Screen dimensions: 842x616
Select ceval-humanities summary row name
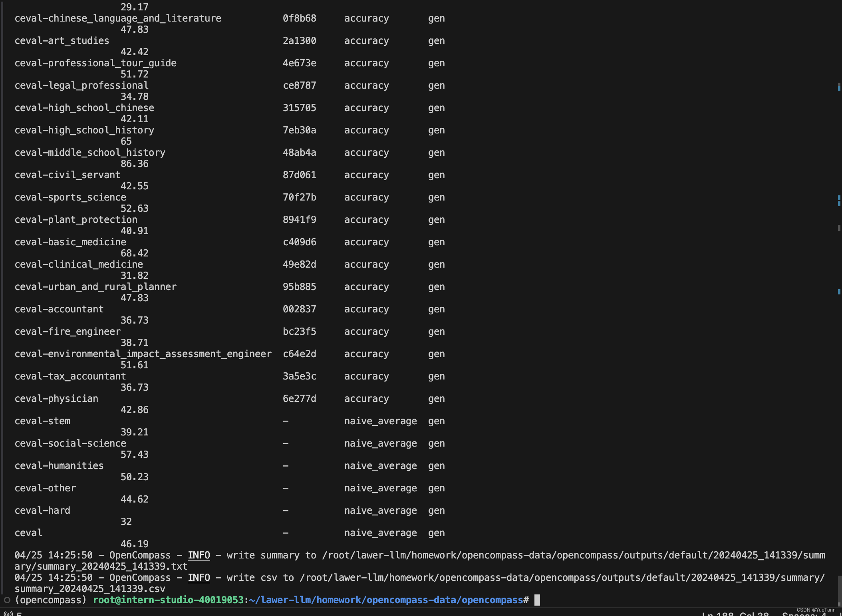point(59,466)
